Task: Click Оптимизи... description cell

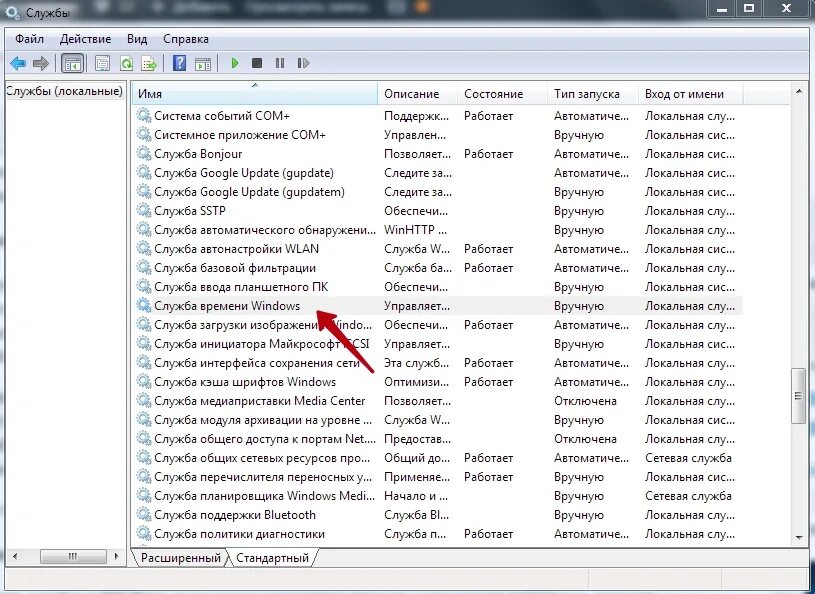Action: pos(416,381)
